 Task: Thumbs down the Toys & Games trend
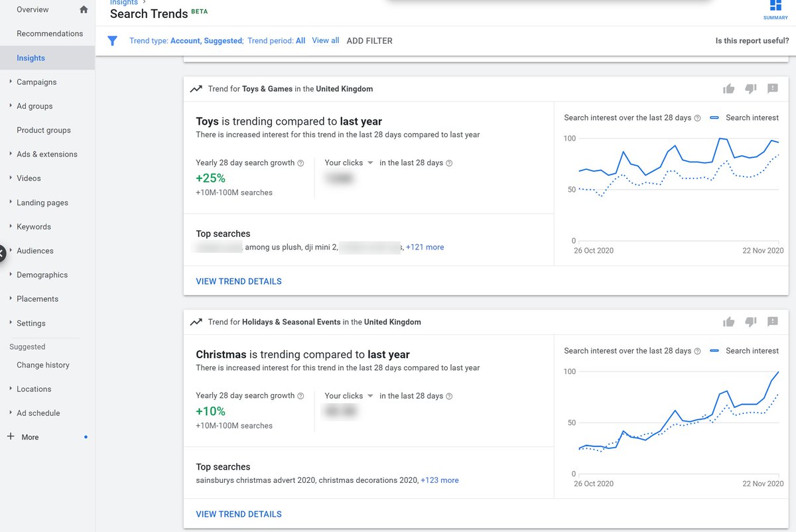coord(751,89)
